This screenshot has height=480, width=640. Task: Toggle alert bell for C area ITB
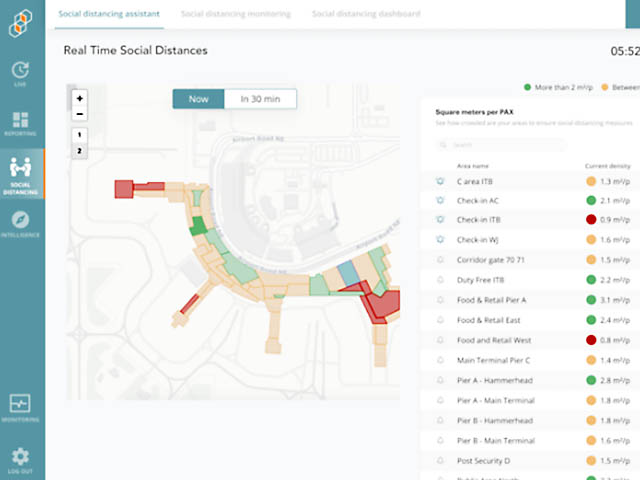click(x=439, y=182)
